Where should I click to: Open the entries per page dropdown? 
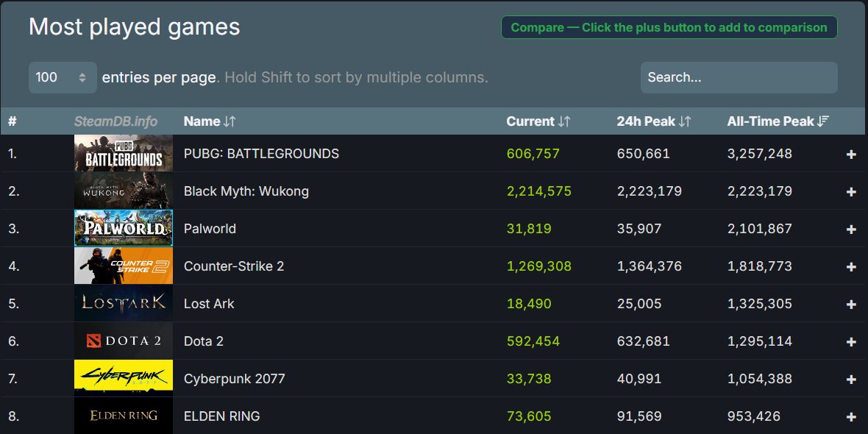point(63,77)
